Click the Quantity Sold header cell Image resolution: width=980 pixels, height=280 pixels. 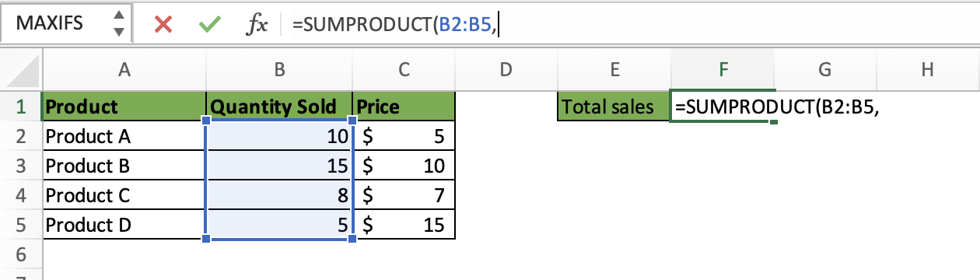tap(279, 107)
